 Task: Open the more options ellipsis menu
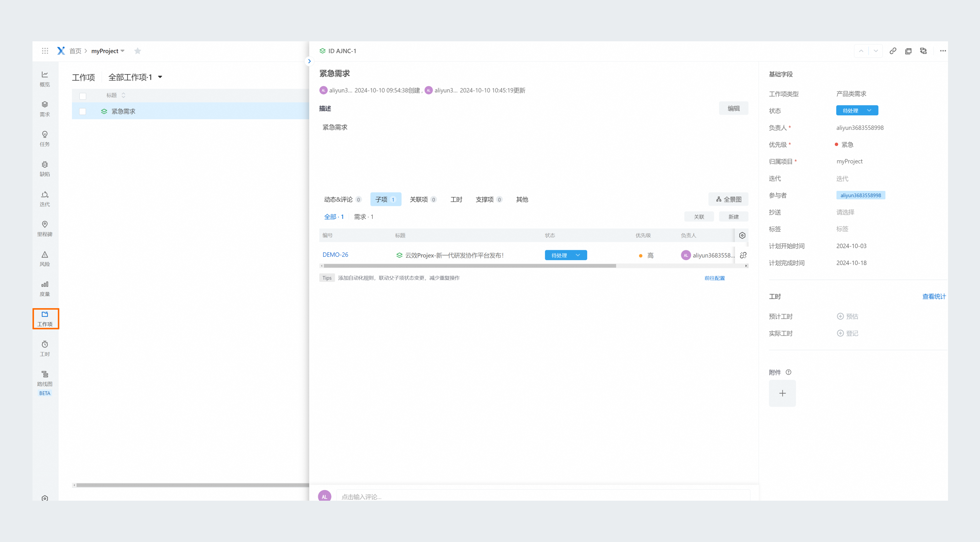[943, 51]
